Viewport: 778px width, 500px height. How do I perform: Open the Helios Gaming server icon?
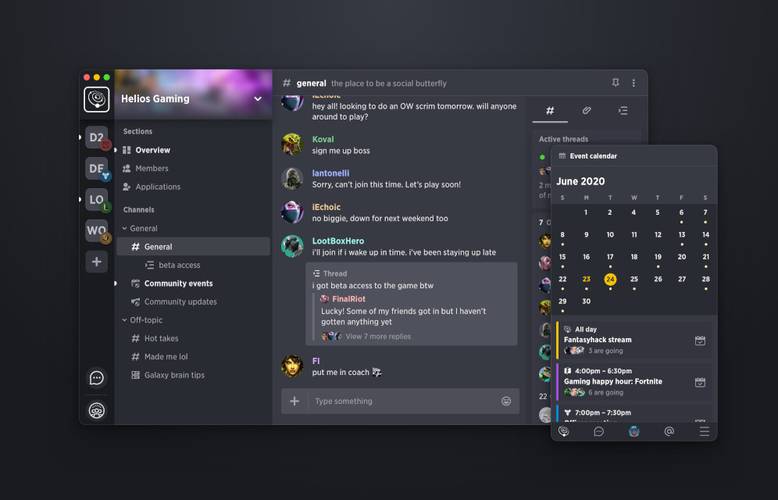point(96,99)
